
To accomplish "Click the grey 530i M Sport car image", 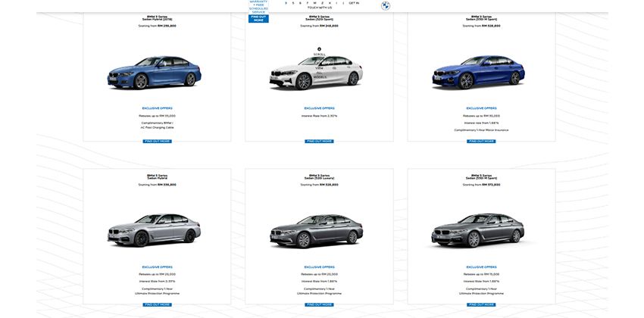I will click(477, 230).
